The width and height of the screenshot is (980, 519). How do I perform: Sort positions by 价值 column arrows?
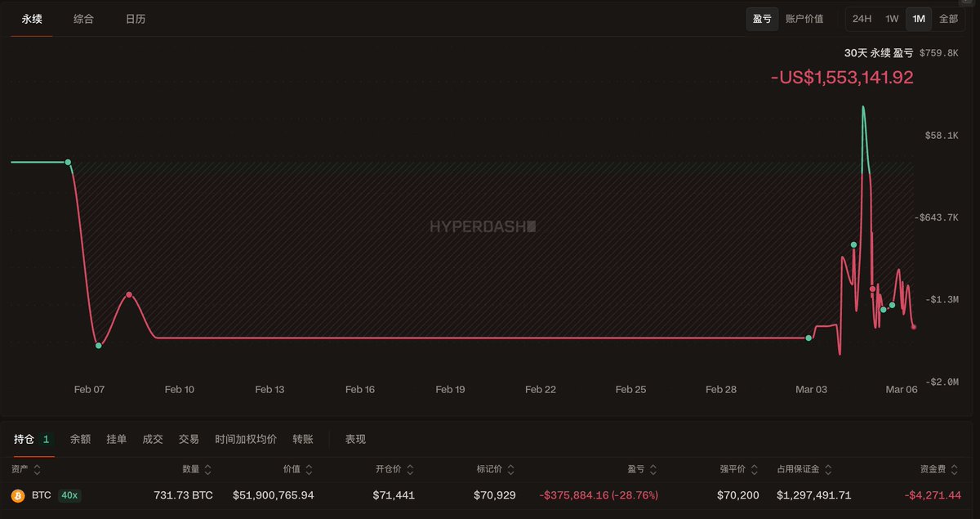(309, 470)
